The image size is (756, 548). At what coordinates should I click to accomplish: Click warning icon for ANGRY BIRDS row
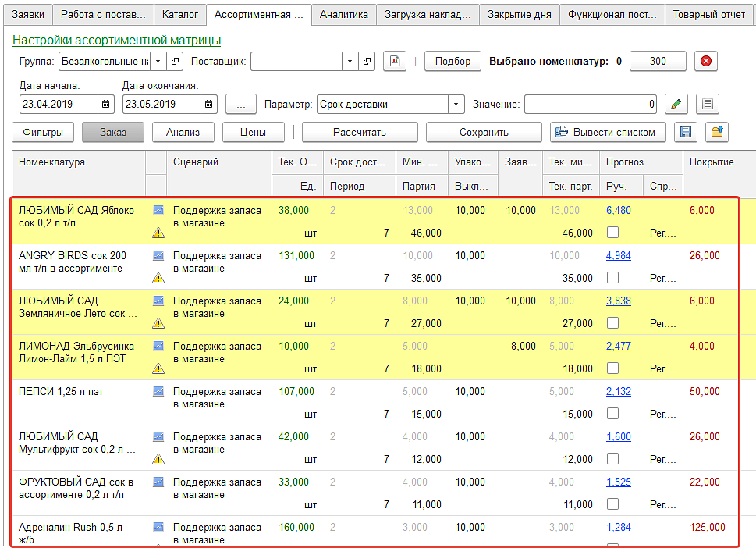158,279
